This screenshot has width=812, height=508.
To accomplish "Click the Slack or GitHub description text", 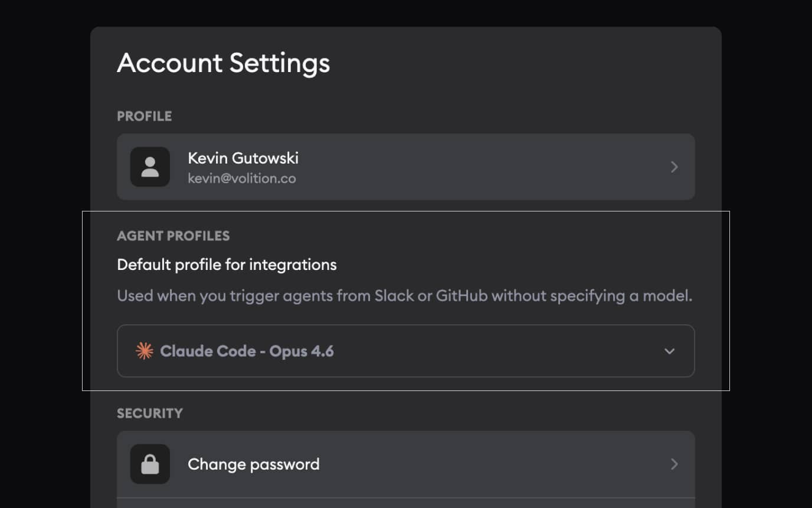I will tap(405, 295).
